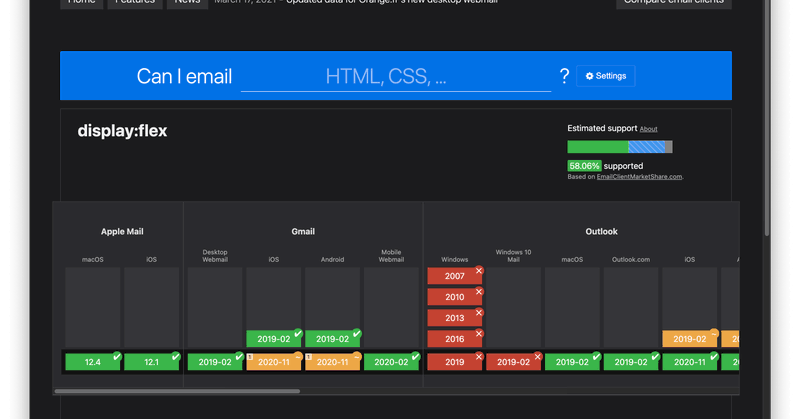The height and width of the screenshot is (419, 800).
Task: Open the Compare email clients button
Action: tap(674, 3)
